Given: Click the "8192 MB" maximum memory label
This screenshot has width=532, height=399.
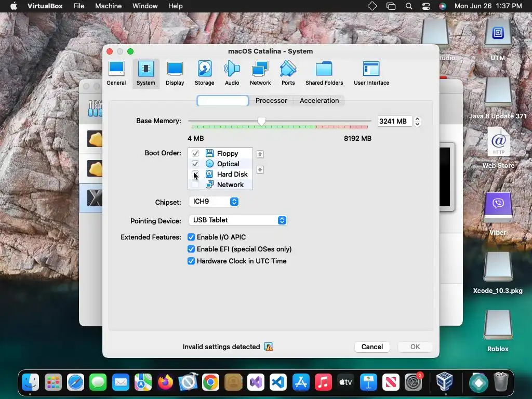Looking at the screenshot, I should click(357, 138).
